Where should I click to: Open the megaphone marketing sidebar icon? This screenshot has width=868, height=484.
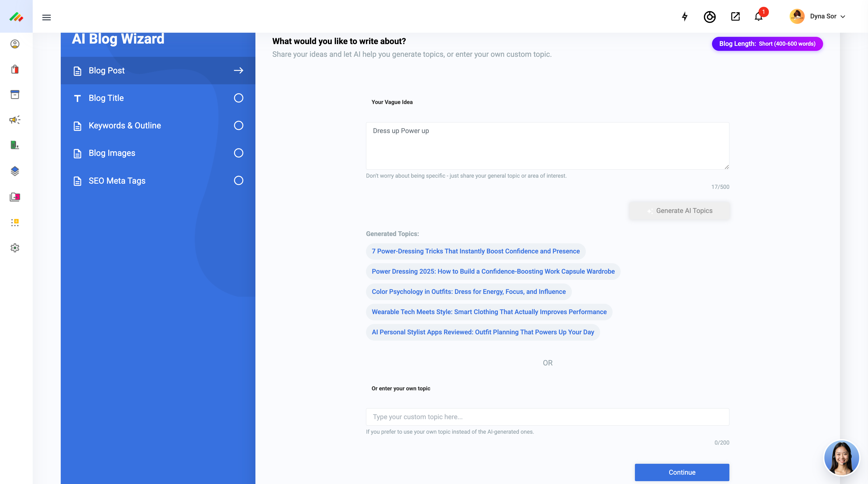[15, 120]
